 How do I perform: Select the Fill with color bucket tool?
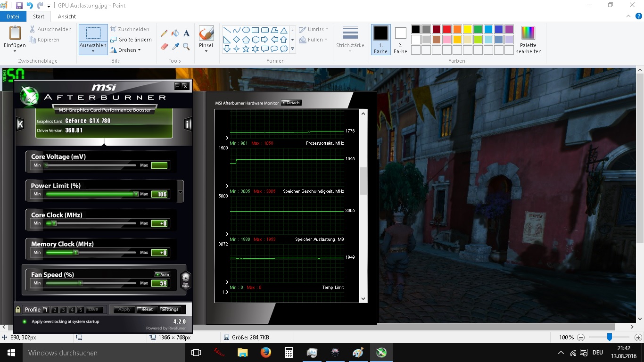tap(175, 33)
